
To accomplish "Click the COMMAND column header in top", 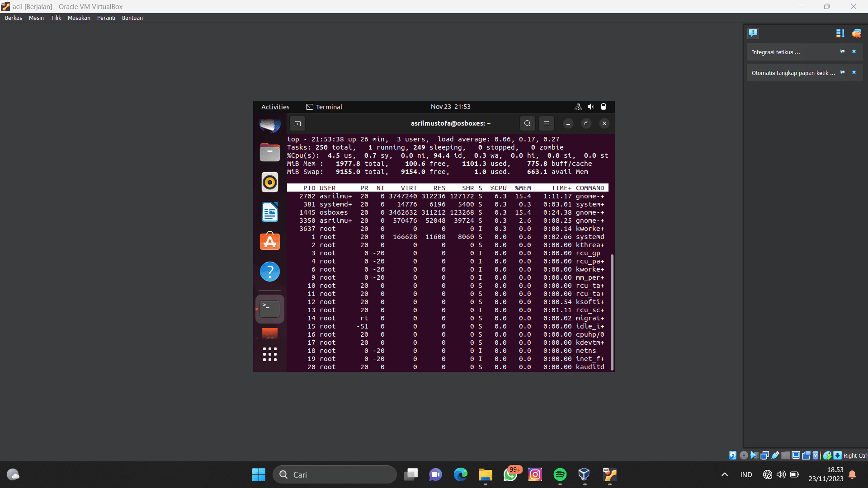I will [590, 188].
